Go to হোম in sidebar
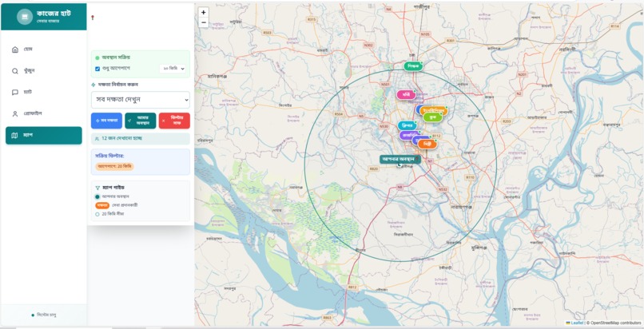Viewport: 644px width, 329px height. click(x=43, y=50)
